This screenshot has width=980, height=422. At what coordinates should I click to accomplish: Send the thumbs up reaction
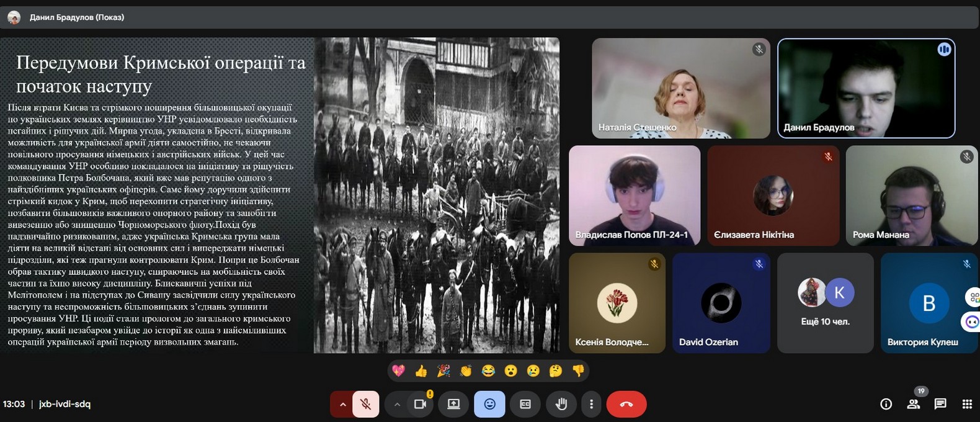(x=421, y=371)
